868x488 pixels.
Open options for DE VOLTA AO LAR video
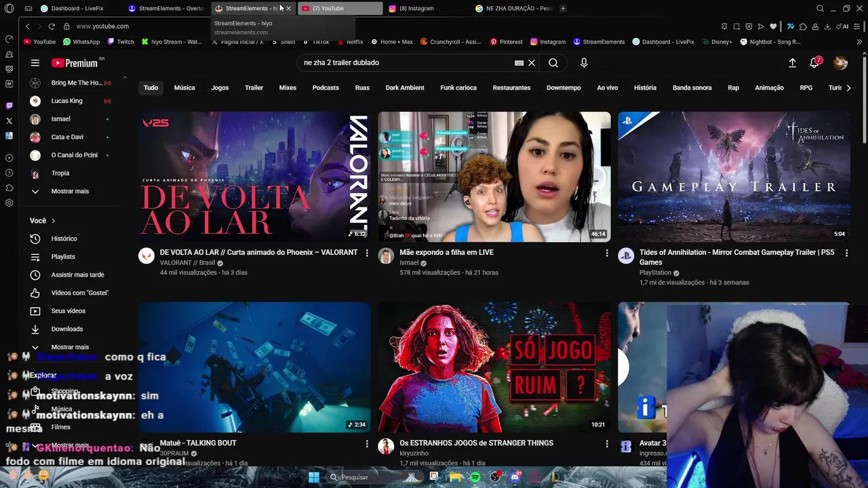367,253
